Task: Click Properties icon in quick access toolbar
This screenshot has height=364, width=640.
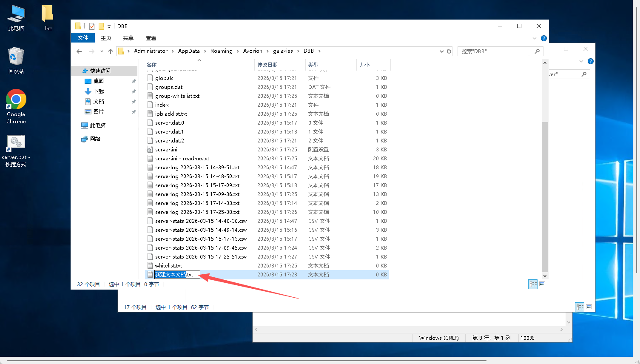Action: coord(92,26)
